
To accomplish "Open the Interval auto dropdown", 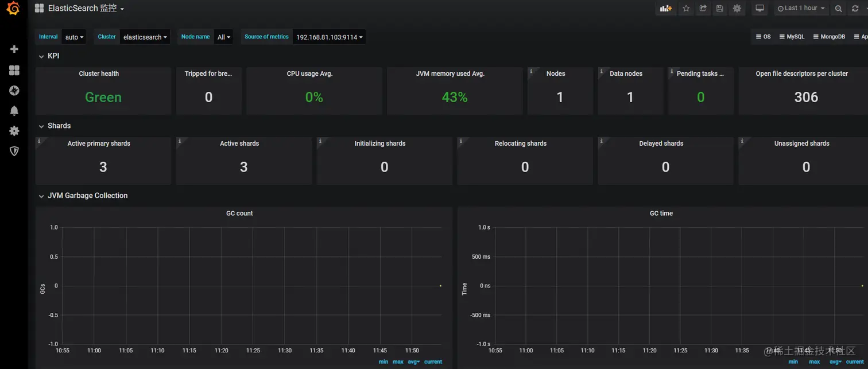I will (75, 37).
